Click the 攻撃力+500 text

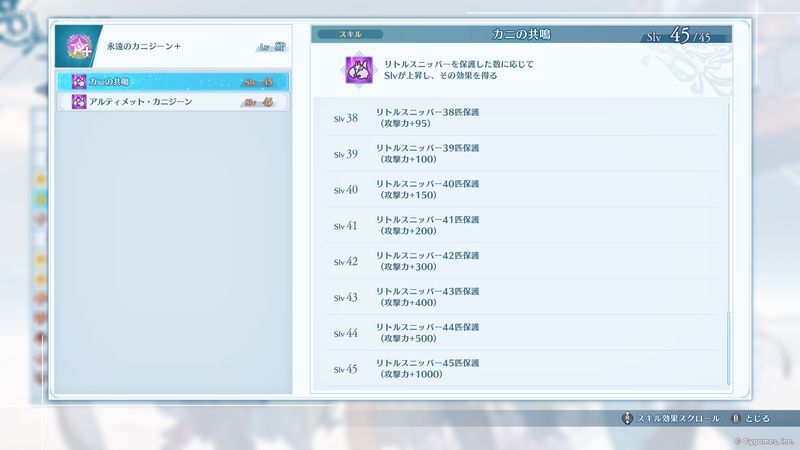click(408, 338)
